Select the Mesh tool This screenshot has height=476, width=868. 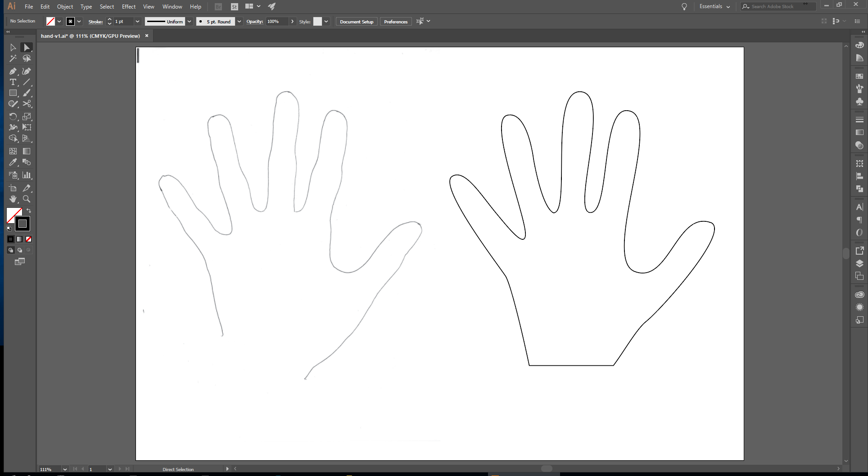coord(13,151)
